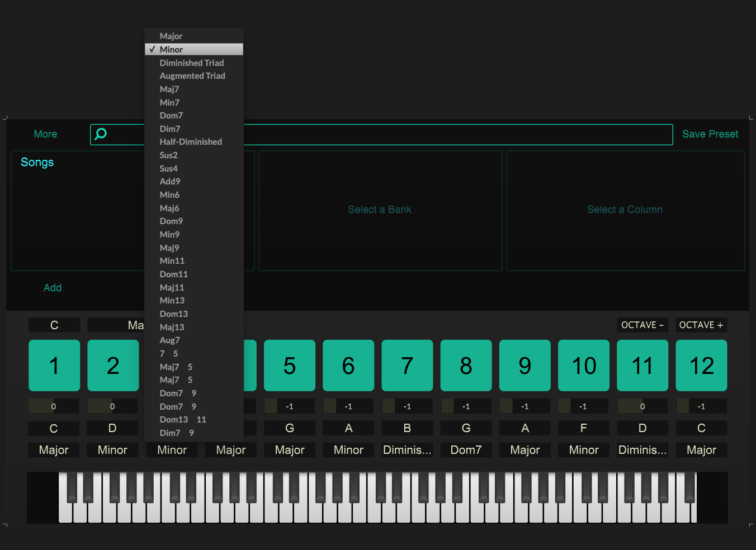756x550 pixels.
Task: Open Major chord dropdown under pad 5
Action: coord(290,450)
